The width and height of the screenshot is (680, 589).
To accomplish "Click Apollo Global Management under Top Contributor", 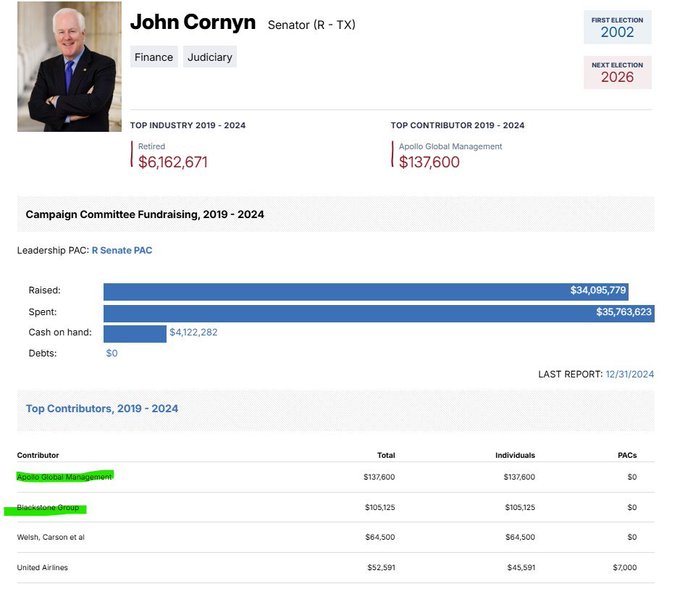I will point(450,146).
